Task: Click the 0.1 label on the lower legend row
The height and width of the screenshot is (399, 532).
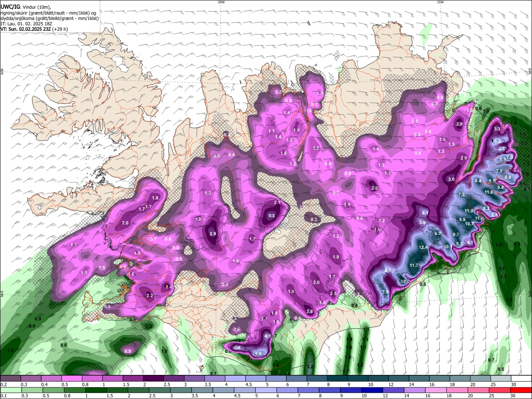Action: [x=3, y=396]
